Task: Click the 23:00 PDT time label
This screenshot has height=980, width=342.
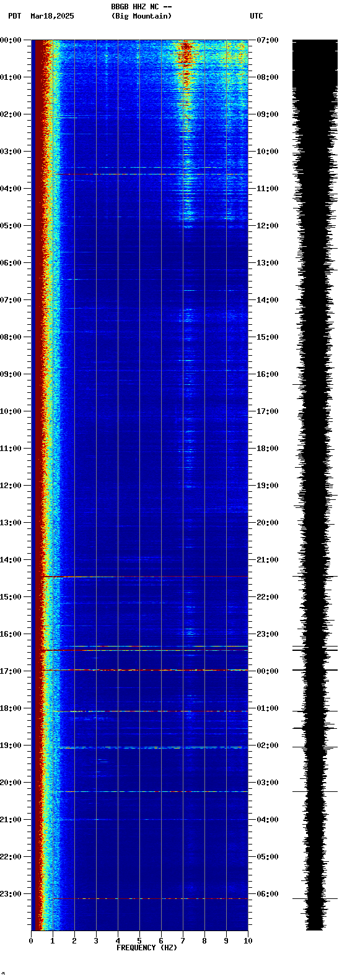Action: 11,894
